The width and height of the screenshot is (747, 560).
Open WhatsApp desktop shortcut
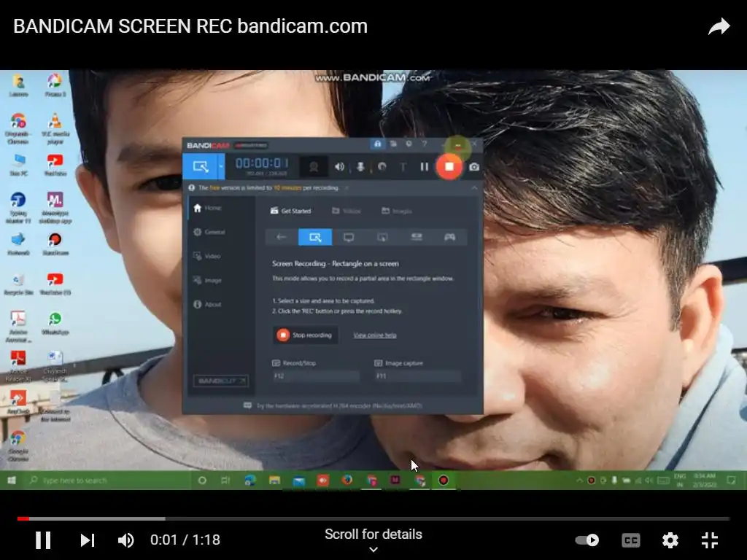(x=55, y=323)
